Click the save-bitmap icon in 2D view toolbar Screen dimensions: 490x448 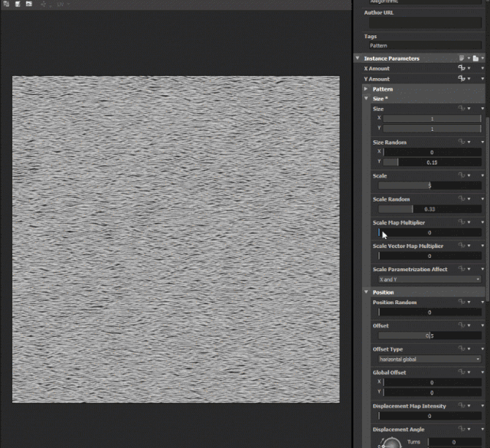(18, 4)
